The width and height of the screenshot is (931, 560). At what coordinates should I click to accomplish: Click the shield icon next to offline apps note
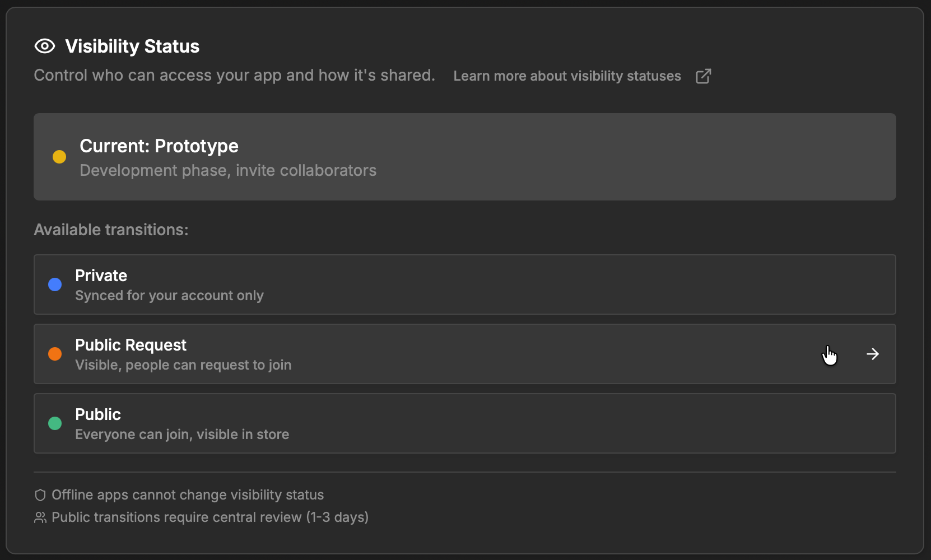pyautogui.click(x=40, y=495)
